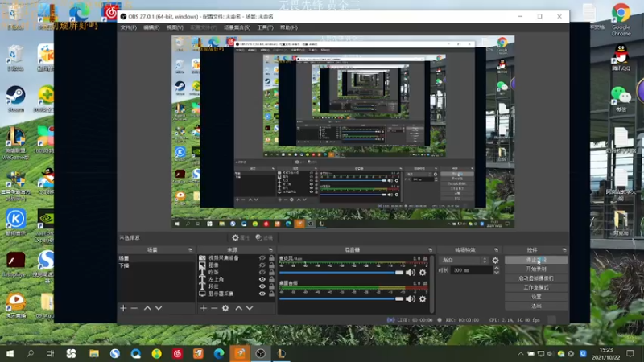Viewport: 644px width, 362px height.
Task: Click the source filters button above panels
Action: (264, 237)
